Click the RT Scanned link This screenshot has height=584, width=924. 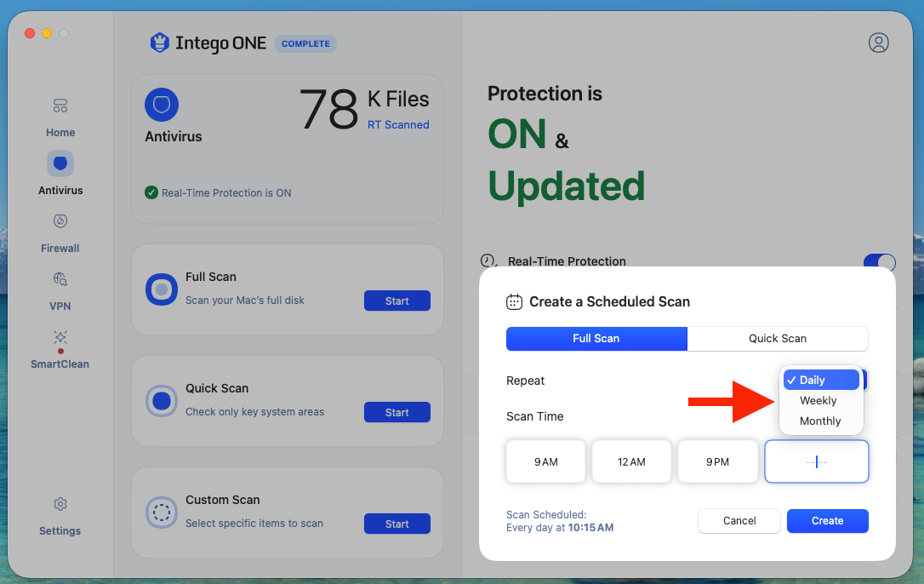pyautogui.click(x=398, y=124)
